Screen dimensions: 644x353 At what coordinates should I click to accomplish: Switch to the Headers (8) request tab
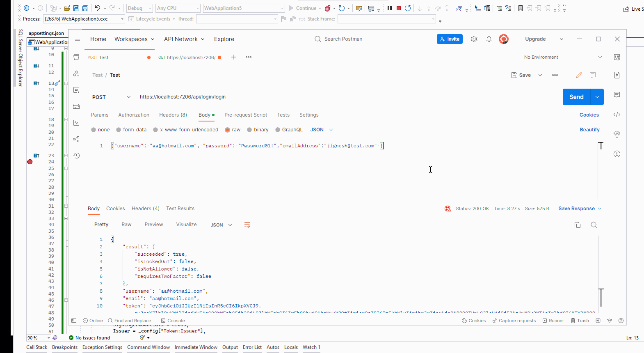173,115
